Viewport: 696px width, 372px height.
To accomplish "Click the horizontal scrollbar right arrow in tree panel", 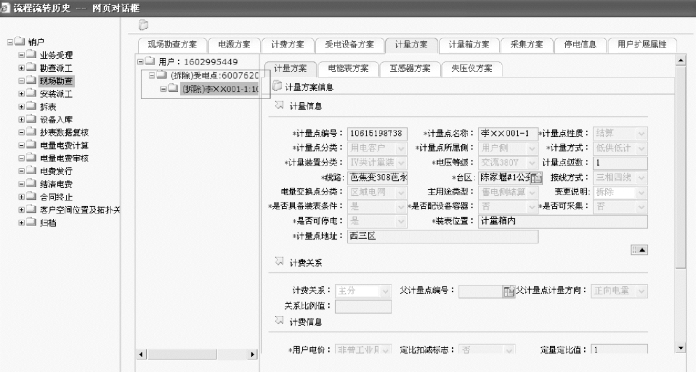I will coord(253,354).
